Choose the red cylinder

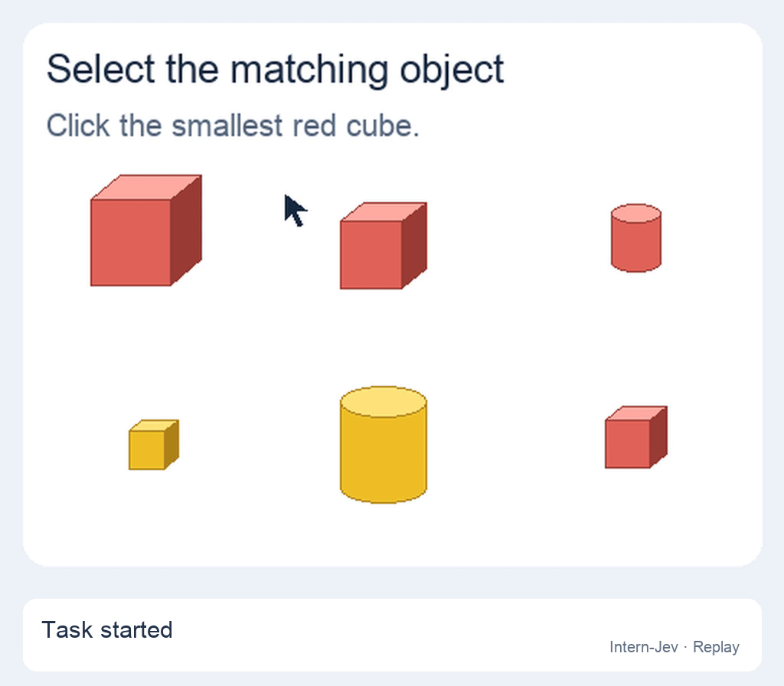click(x=636, y=238)
